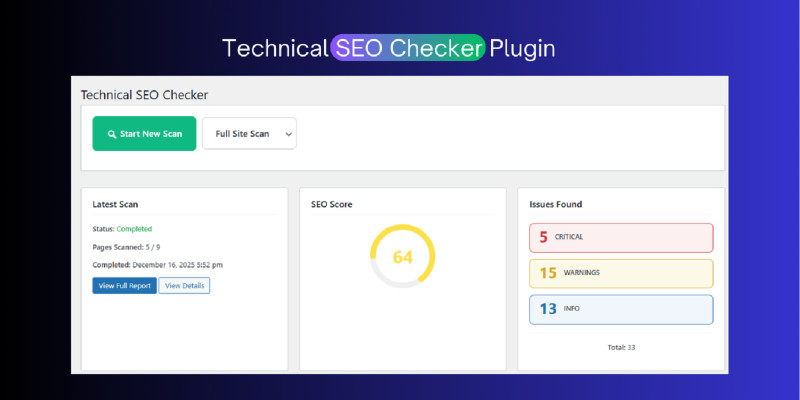Select the Pages Scanned 5 / 9 line
800x400 pixels.
[126, 247]
